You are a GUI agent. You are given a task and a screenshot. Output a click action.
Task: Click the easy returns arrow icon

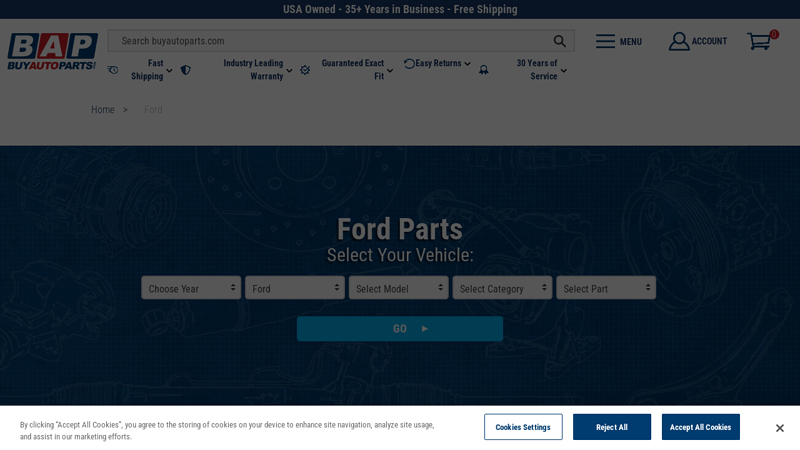(409, 64)
